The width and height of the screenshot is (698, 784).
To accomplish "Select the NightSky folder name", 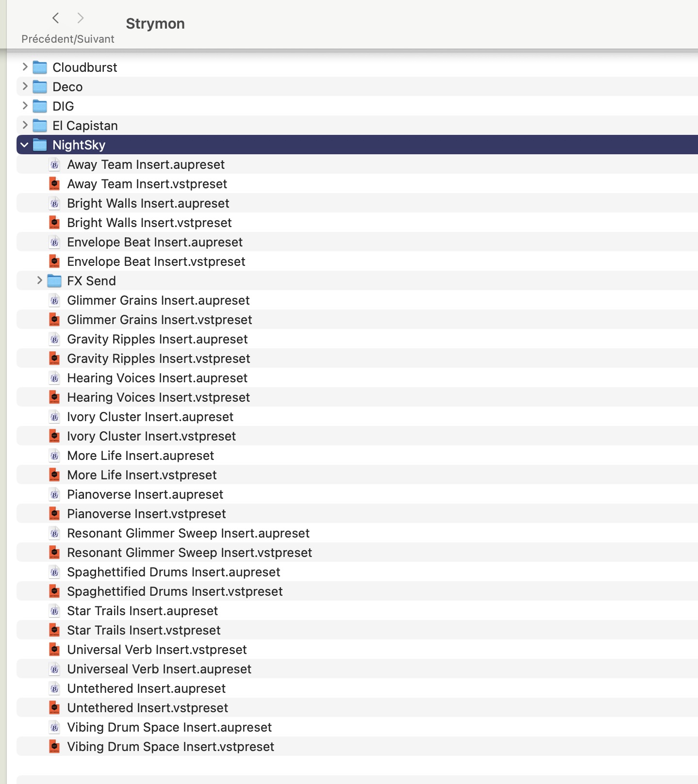I will point(79,145).
